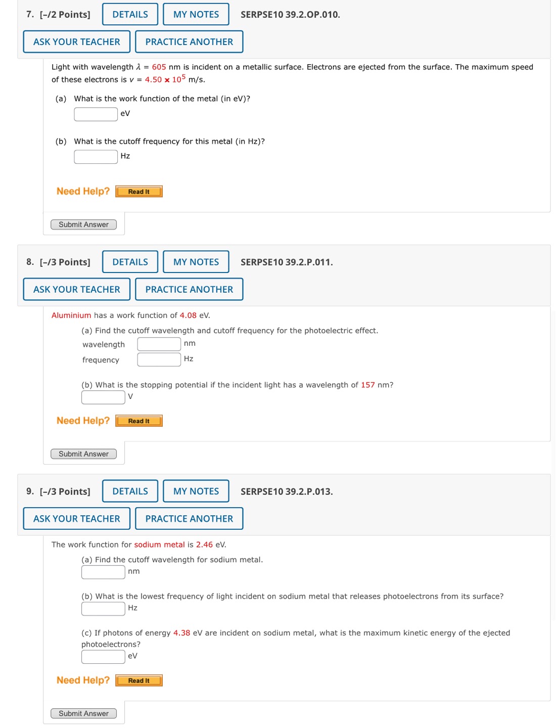Open DETAILS for question 7

[129, 14]
